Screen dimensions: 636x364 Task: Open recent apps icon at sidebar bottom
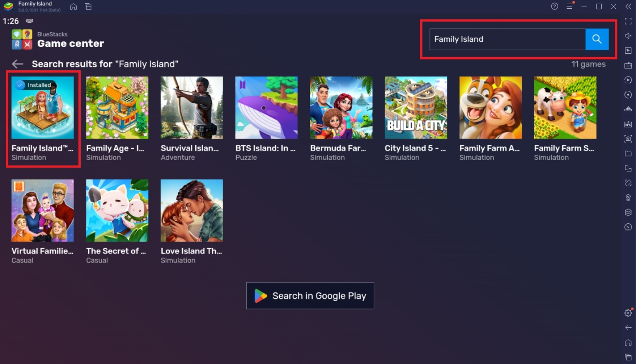(628, 357)
